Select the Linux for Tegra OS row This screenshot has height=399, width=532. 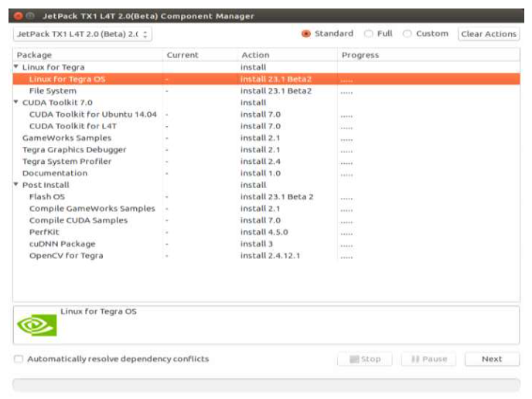point(266,79)
